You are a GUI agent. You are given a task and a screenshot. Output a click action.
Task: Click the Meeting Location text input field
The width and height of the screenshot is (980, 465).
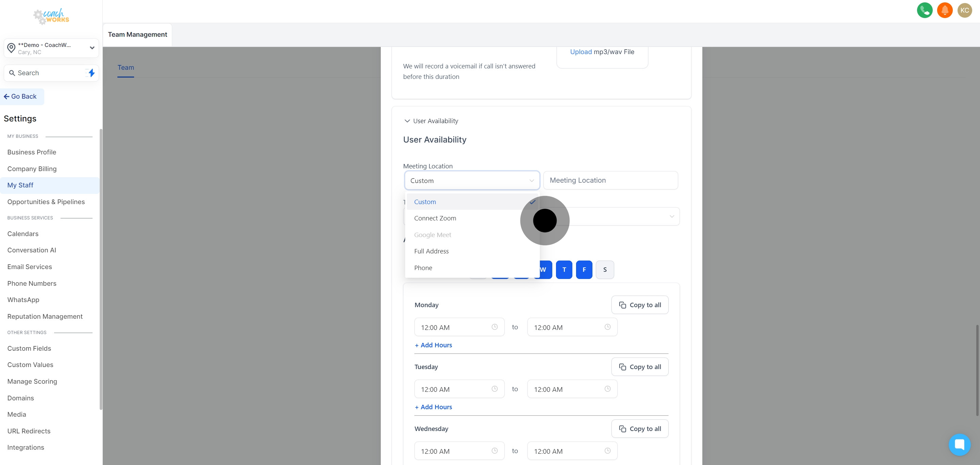610,180
